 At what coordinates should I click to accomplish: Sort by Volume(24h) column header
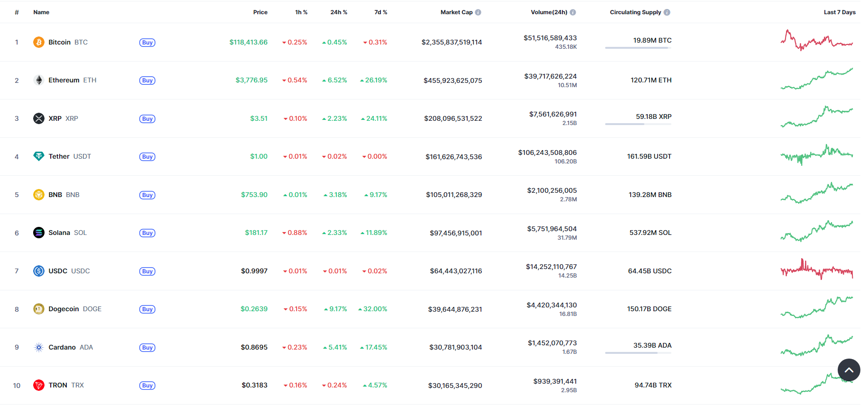[549, 12]
